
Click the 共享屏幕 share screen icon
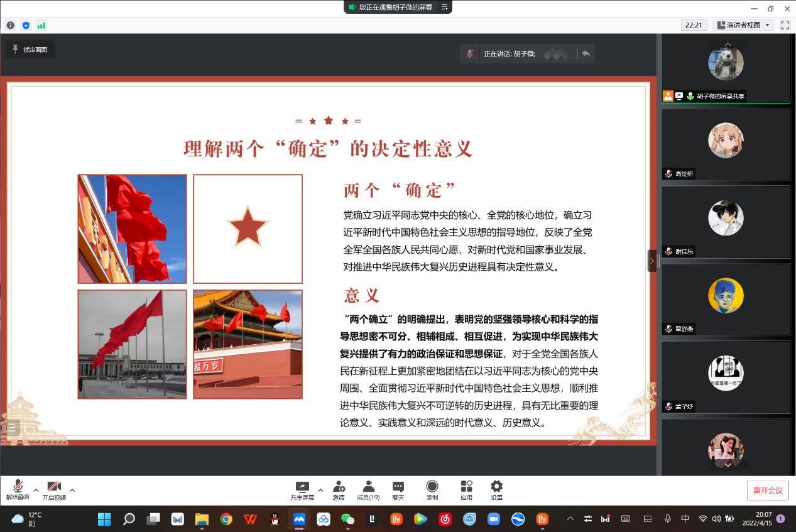click(302, 489)
